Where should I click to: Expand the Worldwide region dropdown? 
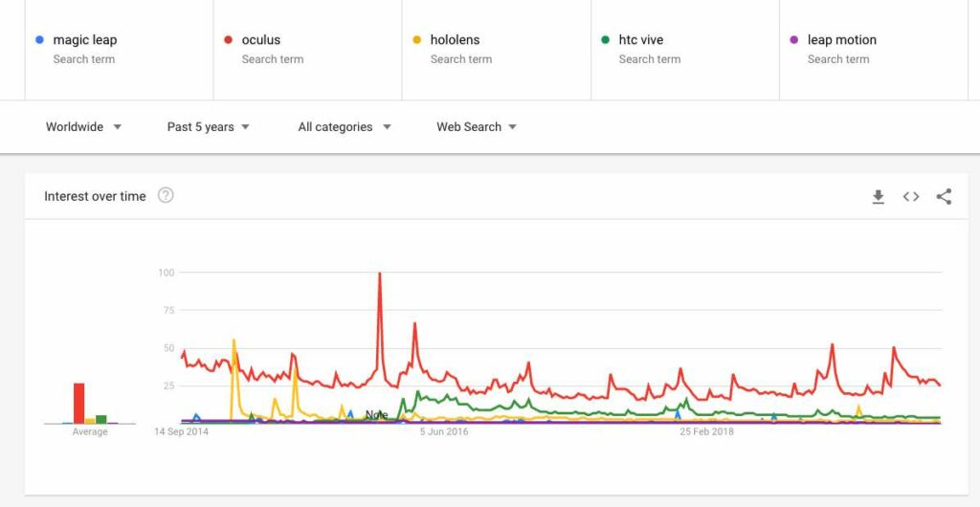[x=83, y=126]
